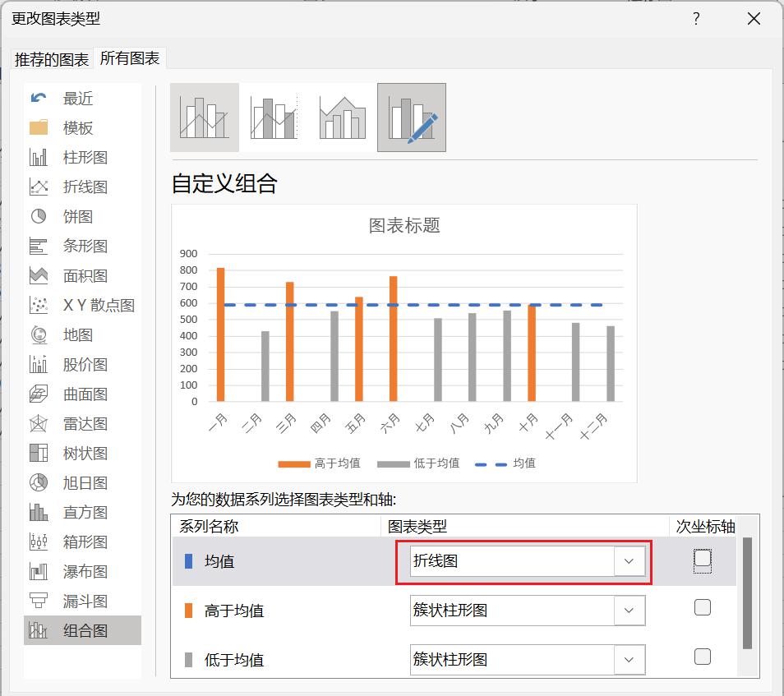Click the series list vertical scrollbar
784x696 pixels.
747,593
